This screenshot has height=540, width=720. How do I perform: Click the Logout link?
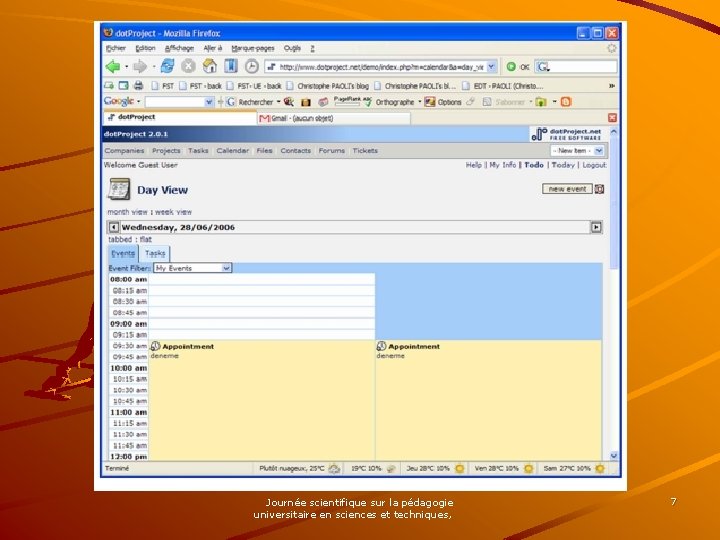pyautogui.click(x=594, y=165)
